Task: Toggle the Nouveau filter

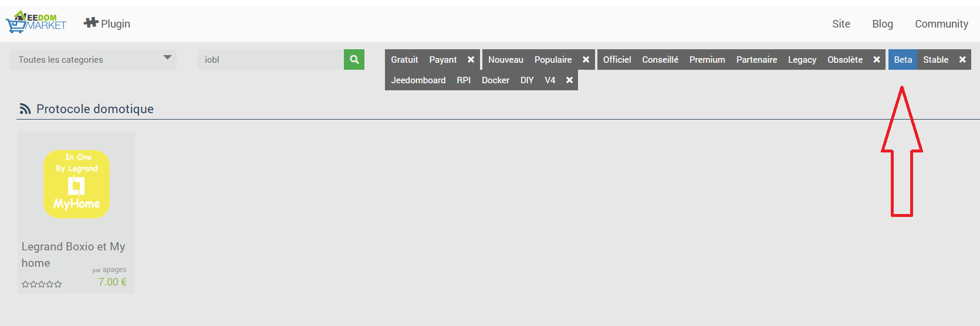Action: (x=506, y=60)
